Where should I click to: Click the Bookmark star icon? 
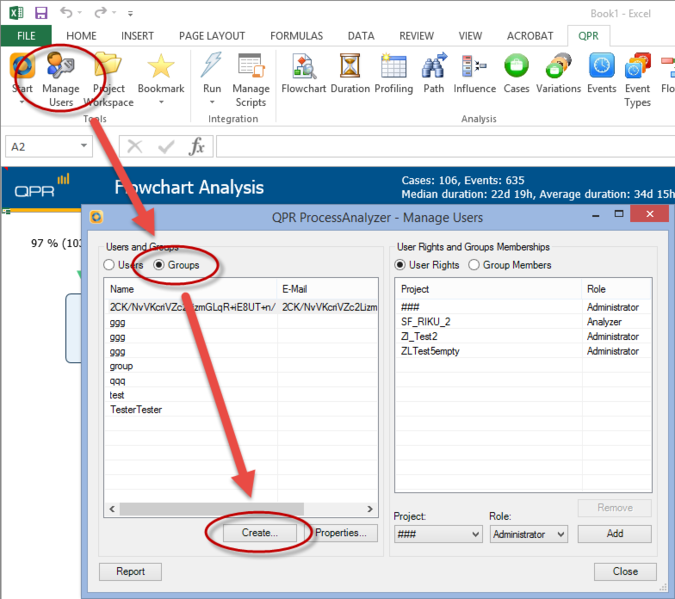point(161,66)
